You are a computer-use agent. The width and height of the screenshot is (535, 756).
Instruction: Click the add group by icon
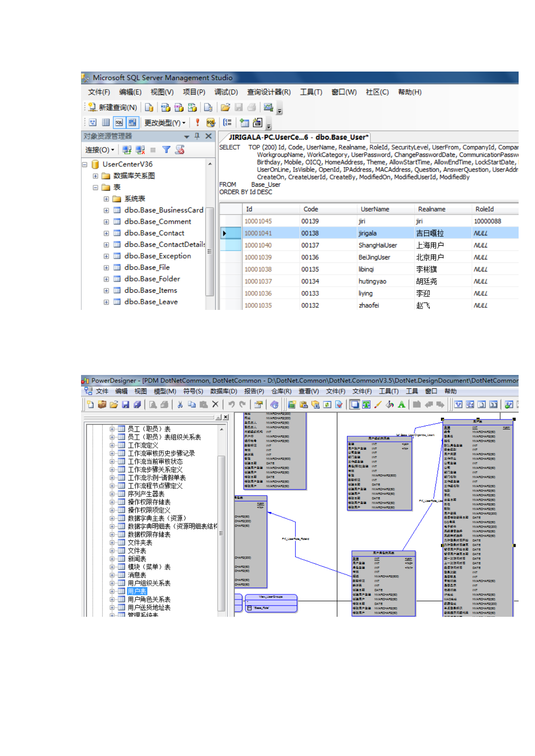[227, 123]
